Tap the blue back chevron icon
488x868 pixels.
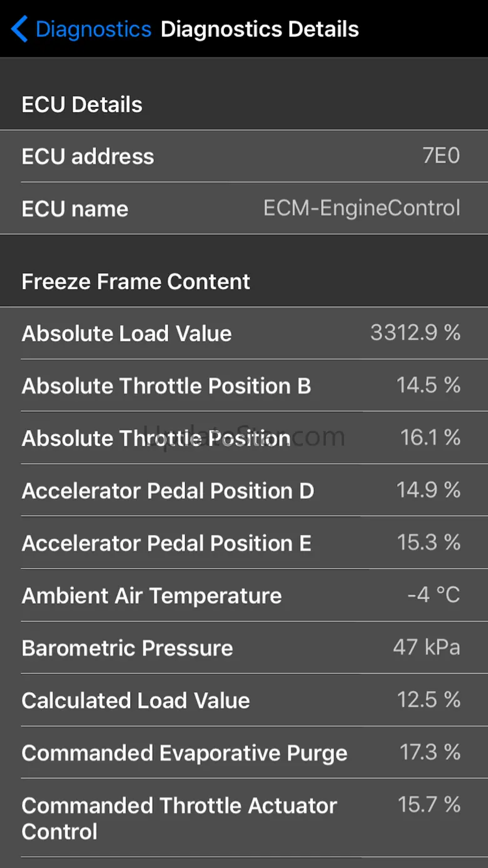[x=19, y=29]
